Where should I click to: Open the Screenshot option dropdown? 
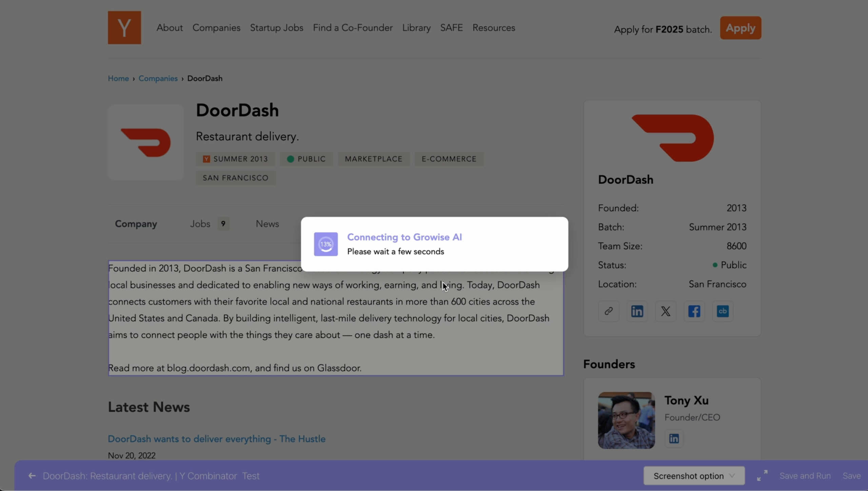(x=694, y=476)
